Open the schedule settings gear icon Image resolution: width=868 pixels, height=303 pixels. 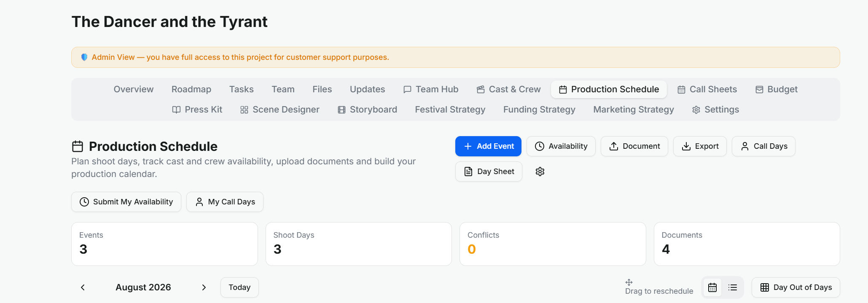pyautogui.click(x=540, y=172)
